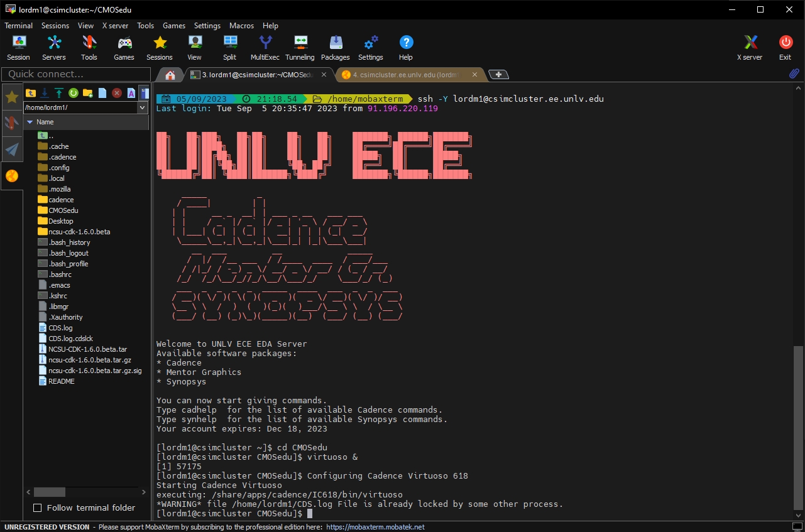
Task: Select the .bash_history file
Action: [69, 242]
